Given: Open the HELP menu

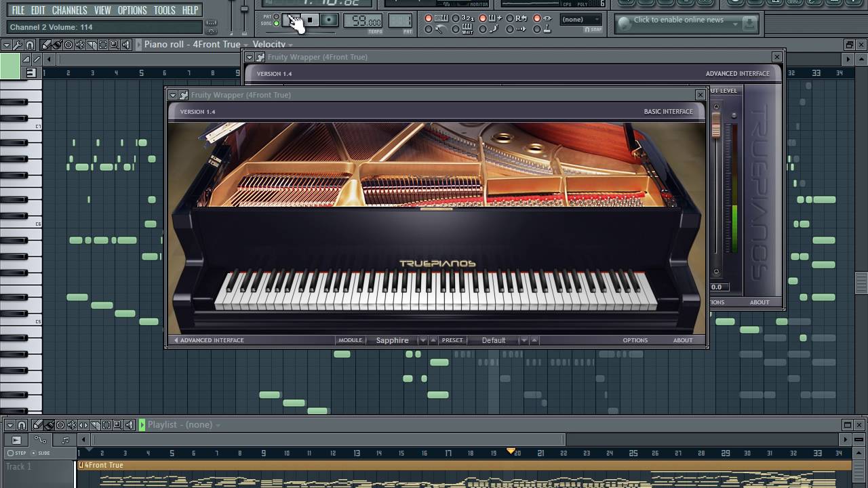Looking at the screenshot, I should (191, 10).
